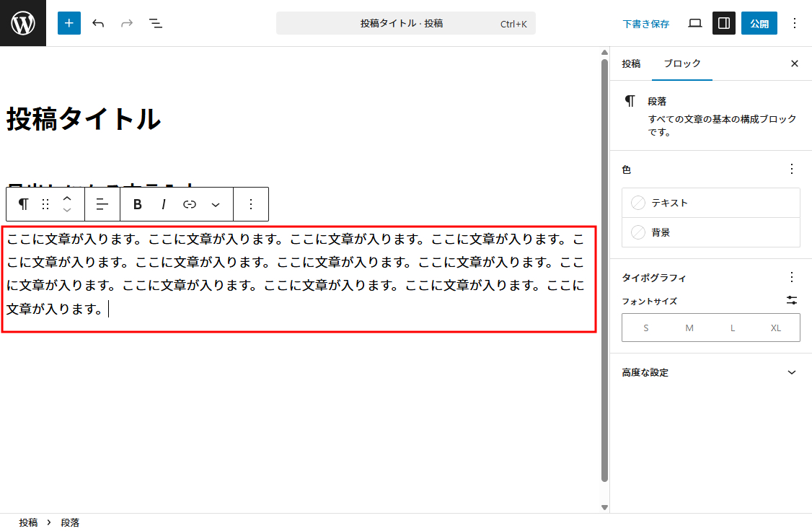Toggle the settings sidebar panel
812x531 pixels.
point(724,23)
